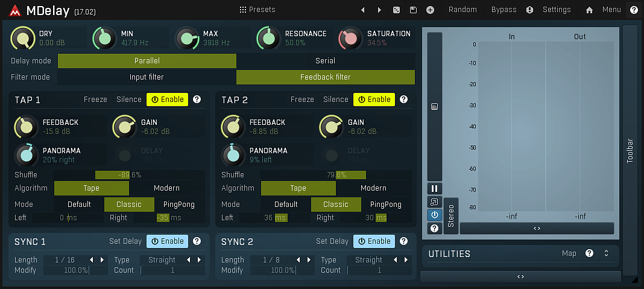Viewport: 644px width, 289px height.
Task: Open Utilities help question mark
Action: point(589,253)
